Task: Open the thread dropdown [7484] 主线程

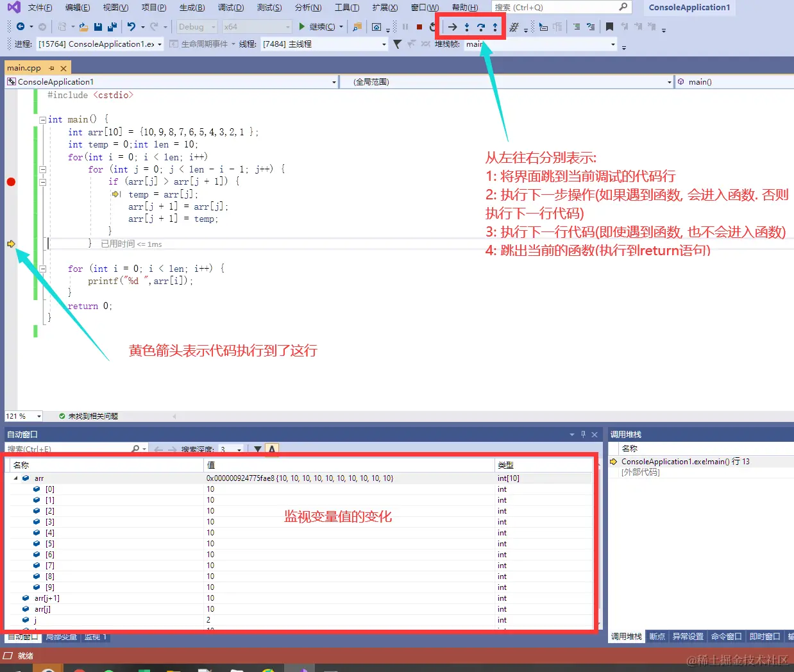Action: click(324, 44)
